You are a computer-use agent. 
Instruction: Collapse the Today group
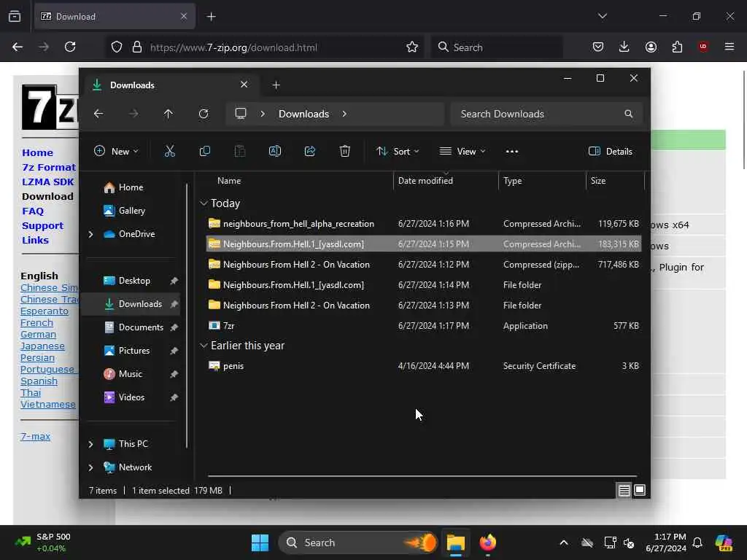point(204,203)
